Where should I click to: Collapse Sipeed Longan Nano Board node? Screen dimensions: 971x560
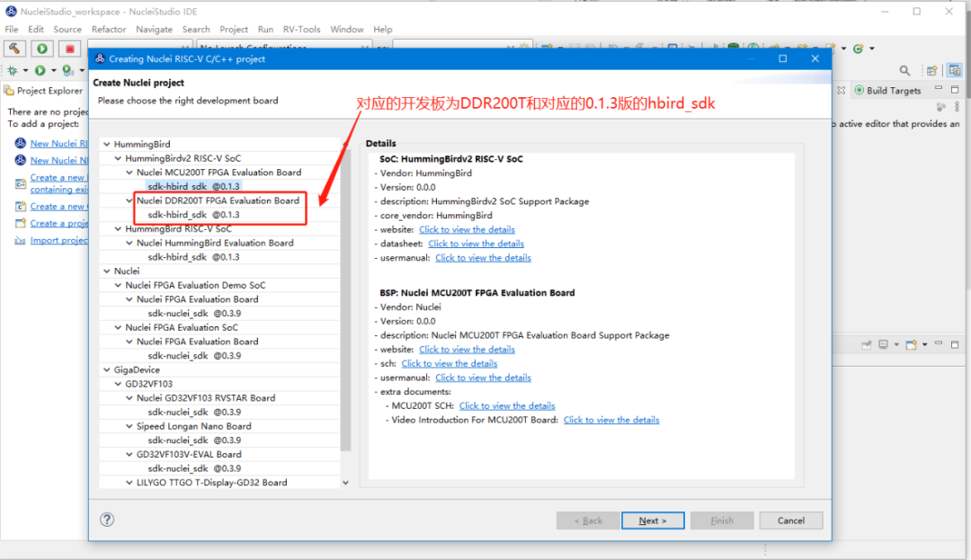(x=129, y=426)
